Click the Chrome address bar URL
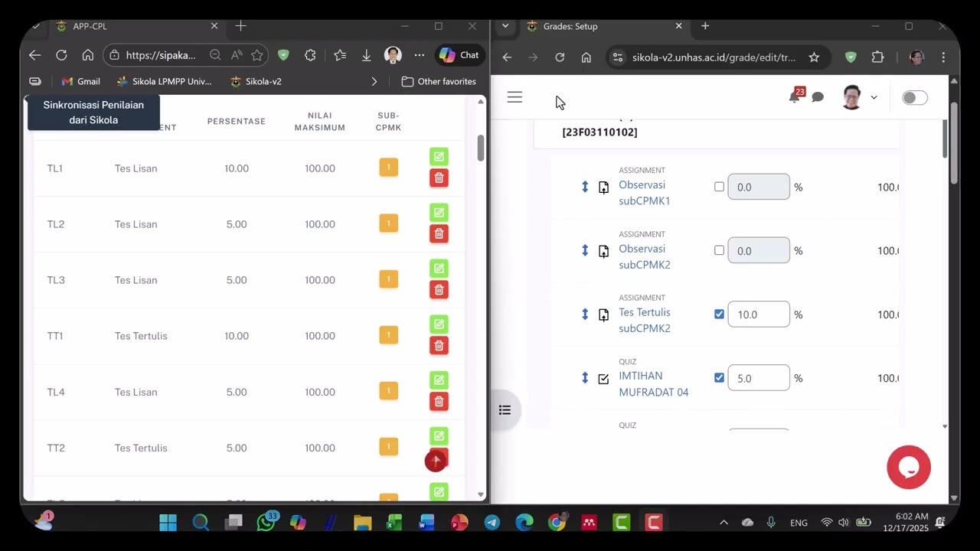This screenshot has width=980, height=551. click(x=713, y=57)
